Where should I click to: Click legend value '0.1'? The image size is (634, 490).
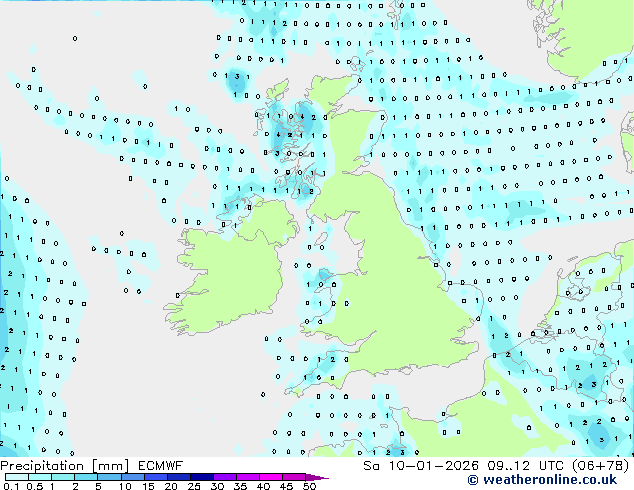point(9,486)
